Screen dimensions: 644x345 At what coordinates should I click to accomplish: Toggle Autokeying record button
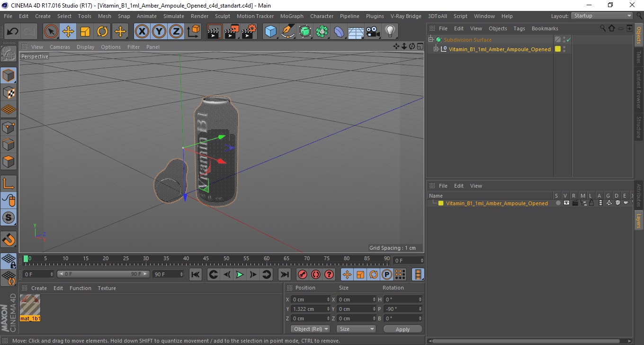coord(316,274)
